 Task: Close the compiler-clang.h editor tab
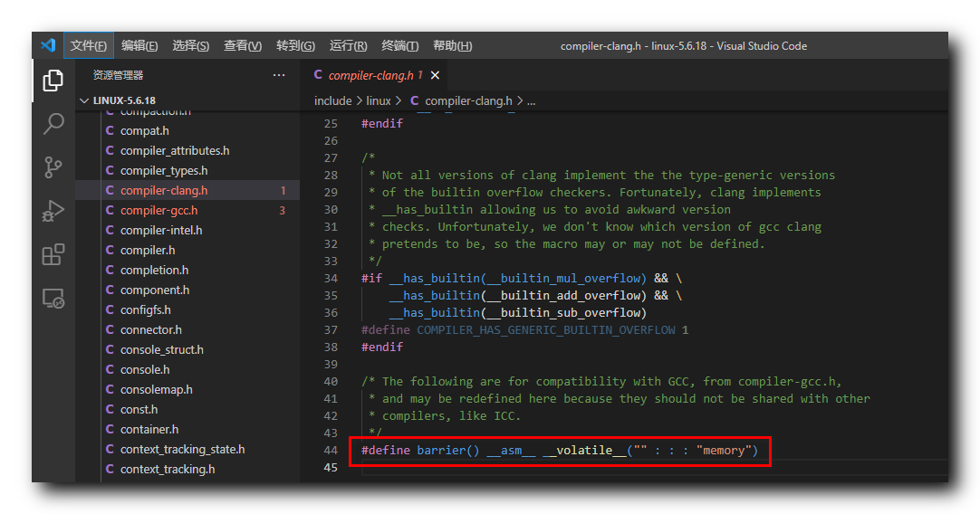(435, 75)
